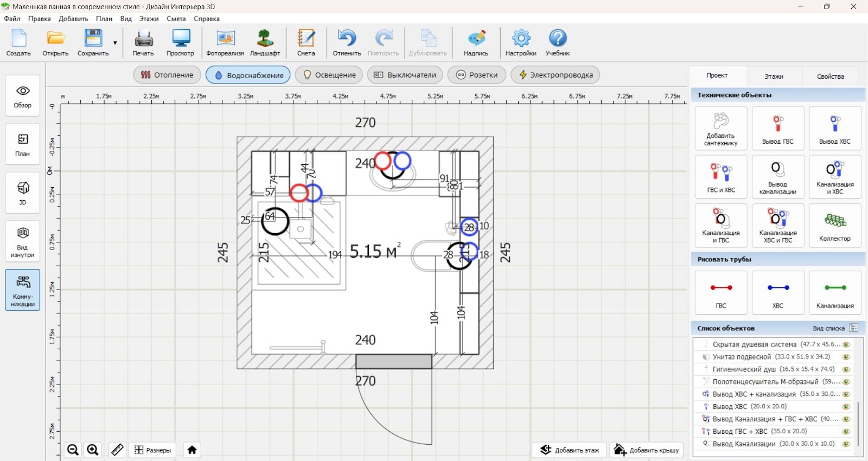Hide the Вывод ХВС (20.0 x 20.0) object
The width and height of the screenshot is (868, 461).
[x=845, y=407]
